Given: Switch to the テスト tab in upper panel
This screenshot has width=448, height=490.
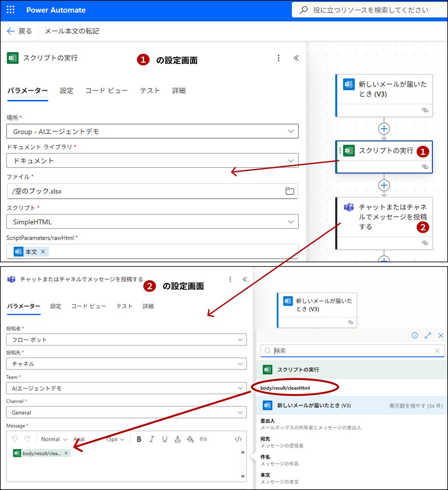Looking at the screenshot, I should click(x=150, y=91).
